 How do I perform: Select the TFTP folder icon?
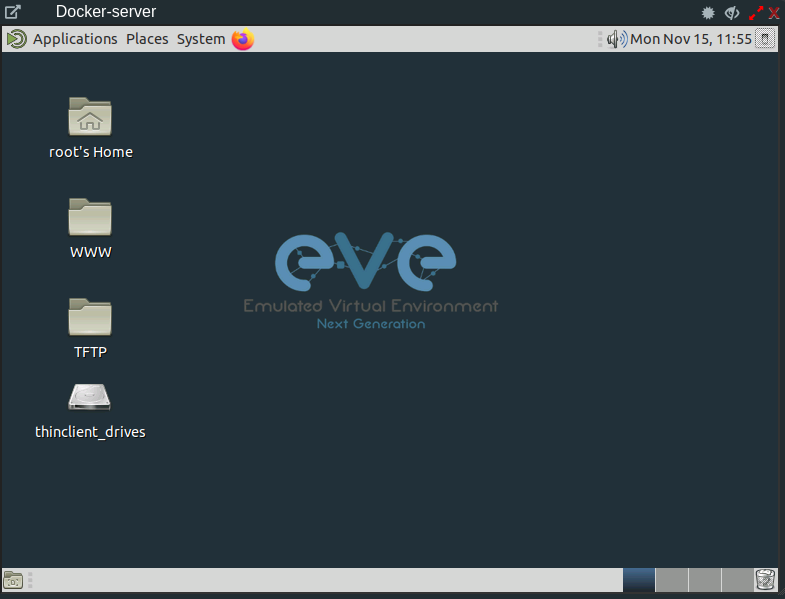coord(90,317)
